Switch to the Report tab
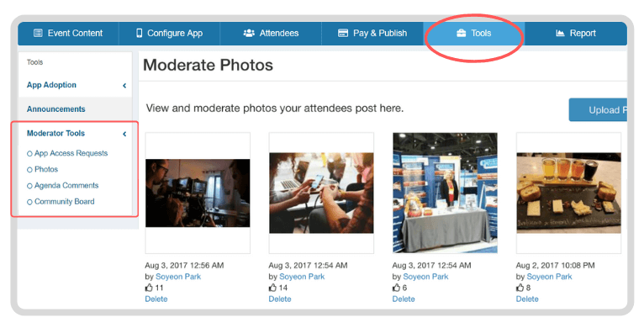 coord(576,33)
